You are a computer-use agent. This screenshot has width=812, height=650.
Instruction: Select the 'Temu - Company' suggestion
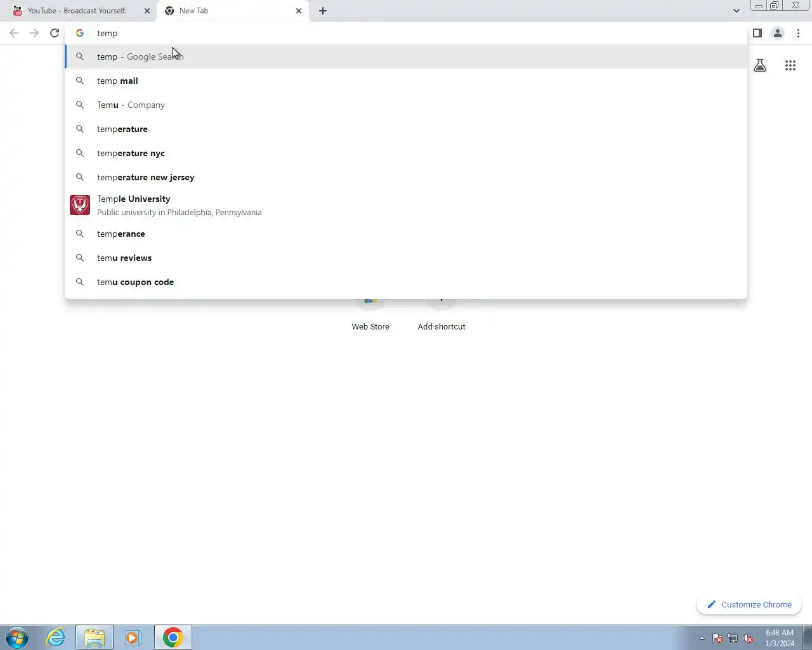(406, 105)
